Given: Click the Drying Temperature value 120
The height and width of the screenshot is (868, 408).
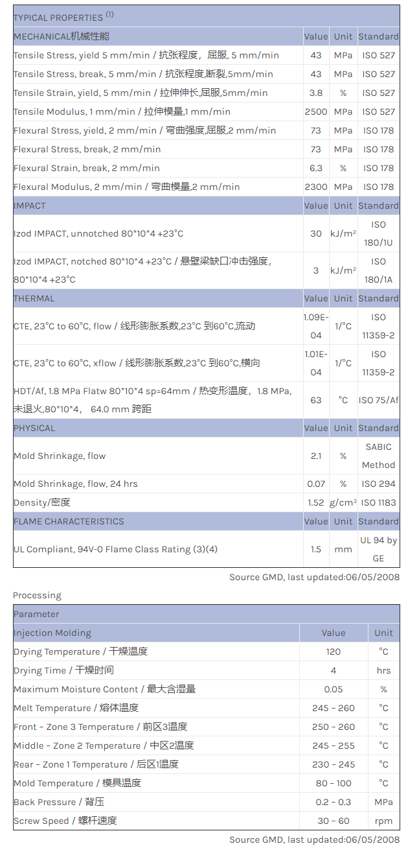Looking at the screenshot, I should coord(334,651).
